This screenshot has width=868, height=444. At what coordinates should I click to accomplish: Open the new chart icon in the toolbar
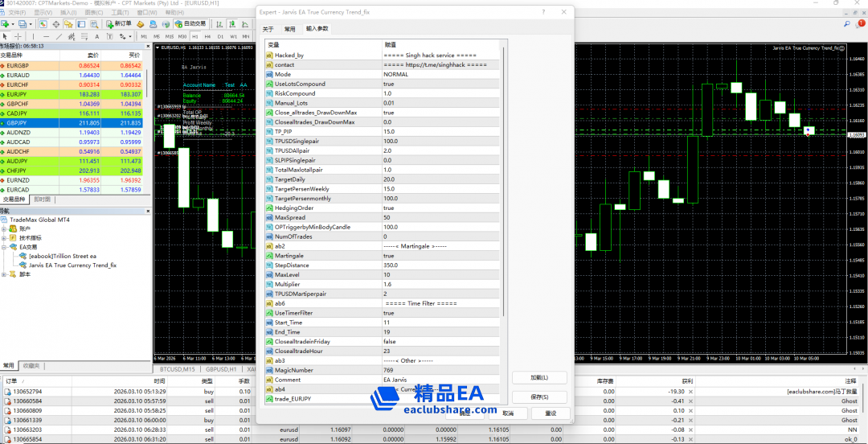pos(6,24)
